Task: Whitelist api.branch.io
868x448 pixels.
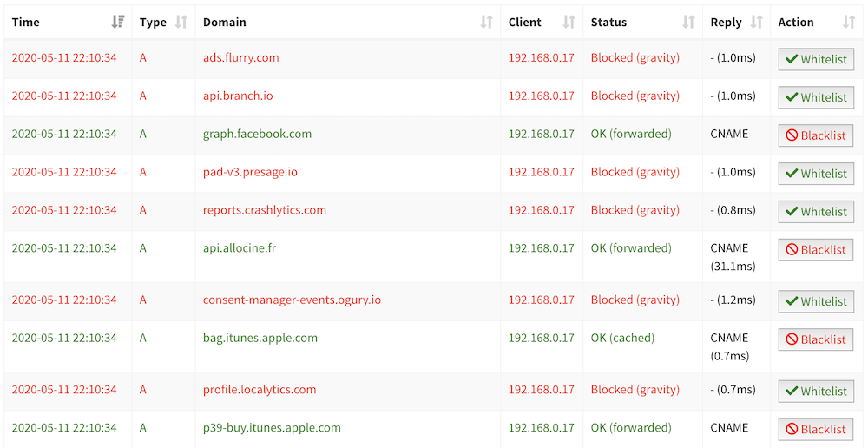Action: point(816,97)
